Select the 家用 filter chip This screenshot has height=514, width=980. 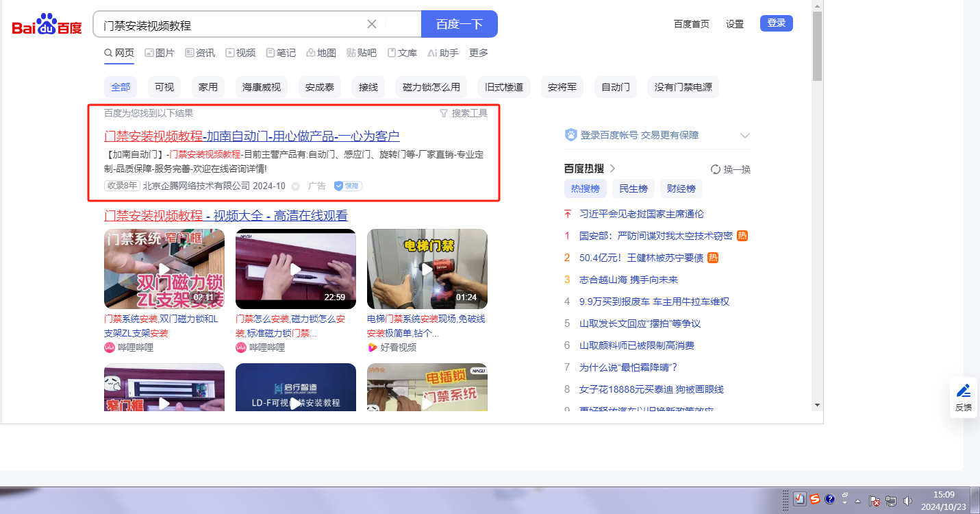[208, 87]
